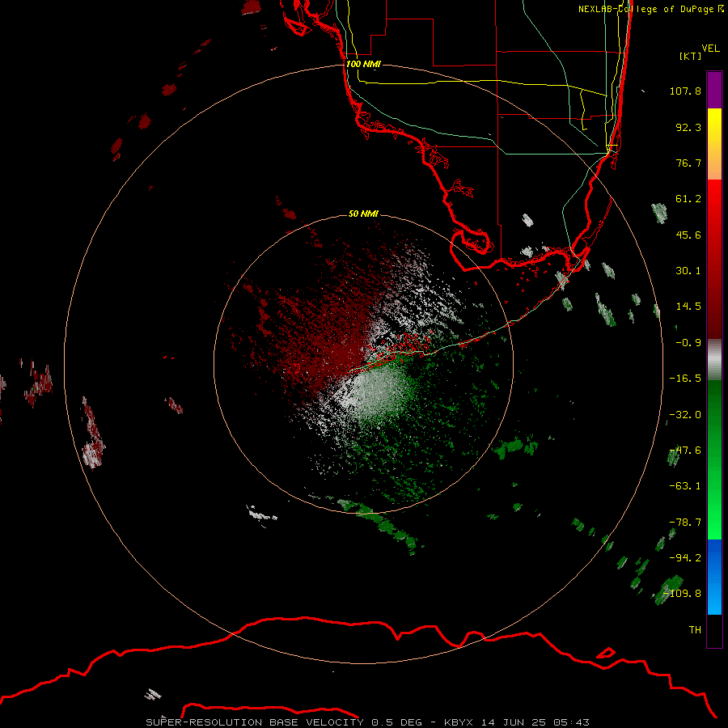
Task: Click the [KT] units label
Action: 690,56
